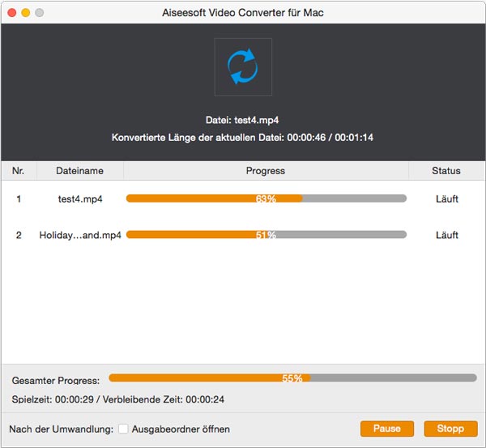Click the Holiday file progress bar at 51%
The image size is (486, 448).
coord(266,235)
